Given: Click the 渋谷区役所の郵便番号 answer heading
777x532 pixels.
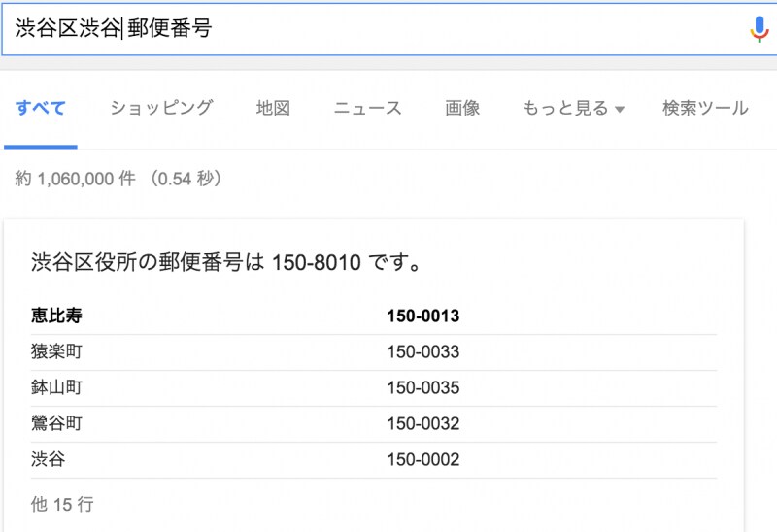Looking at the screenshot, I should (225, 262).
